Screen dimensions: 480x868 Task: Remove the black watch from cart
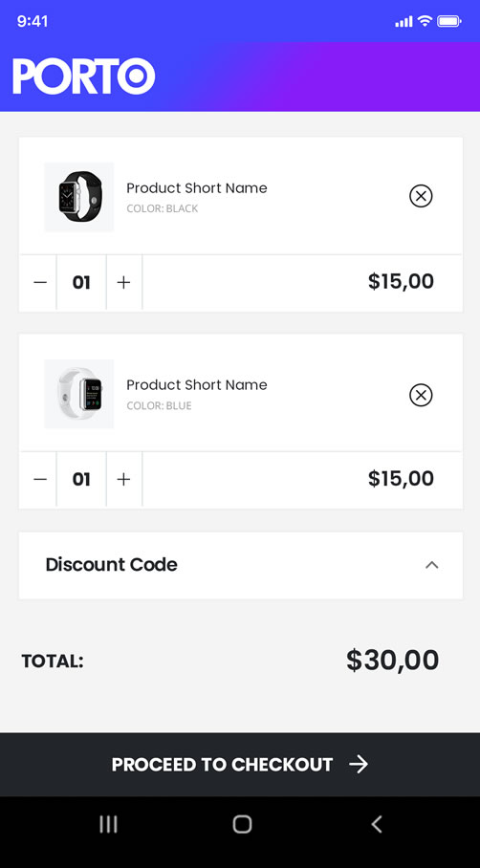click(x=421, y=196)
